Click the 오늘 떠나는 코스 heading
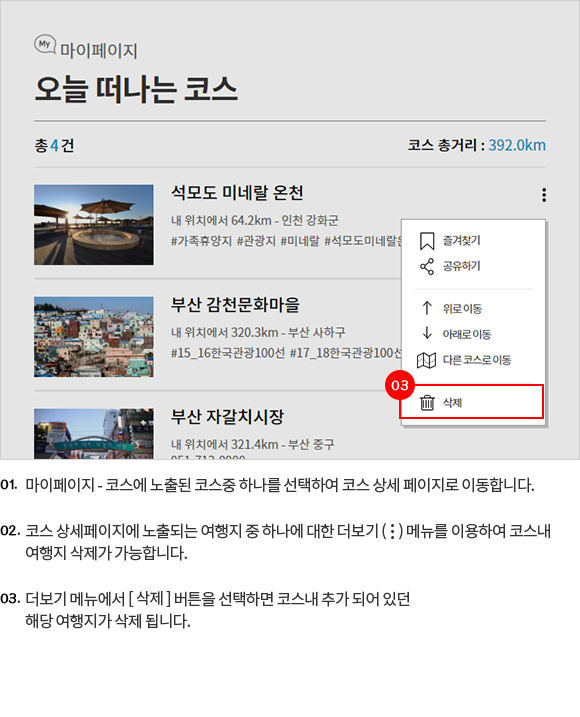Screen dimensions: 580x717 pyautogui.click(x=136, y=89)
